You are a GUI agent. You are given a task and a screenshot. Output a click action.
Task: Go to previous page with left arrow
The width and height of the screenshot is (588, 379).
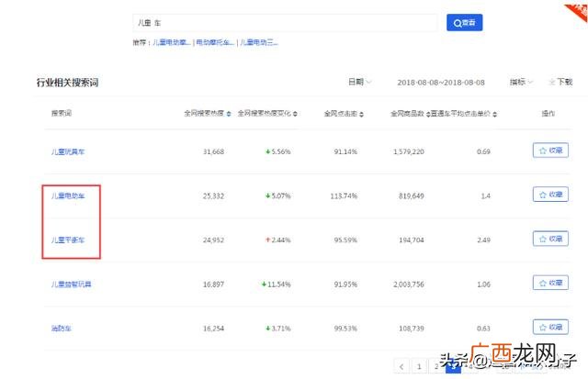pyautogui.click(x=401, y=367)
